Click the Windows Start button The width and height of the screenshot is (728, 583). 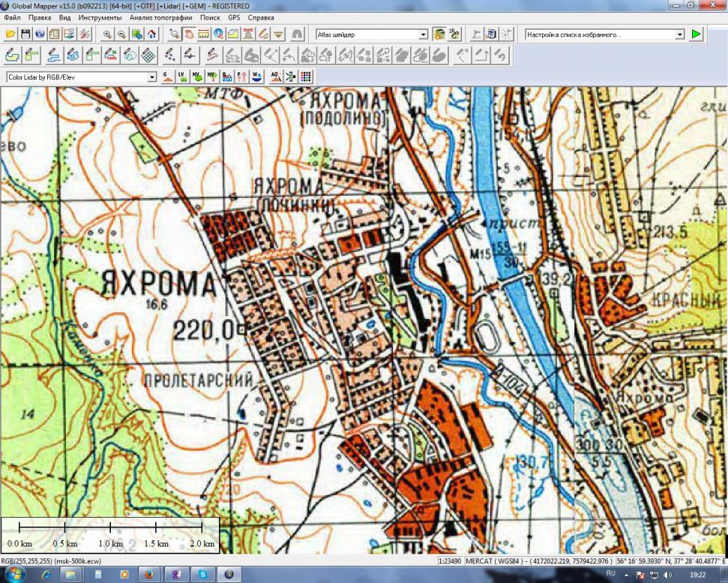pos(15,575)
